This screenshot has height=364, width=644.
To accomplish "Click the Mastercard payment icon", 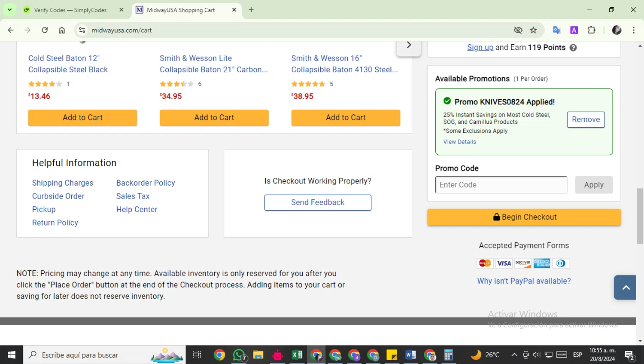I will click(x=485, y=263).
